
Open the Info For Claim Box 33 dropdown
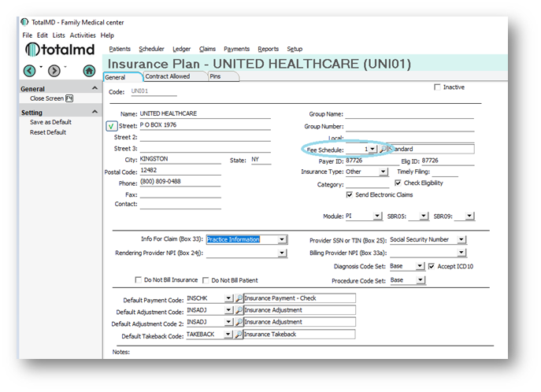[281, 240]
